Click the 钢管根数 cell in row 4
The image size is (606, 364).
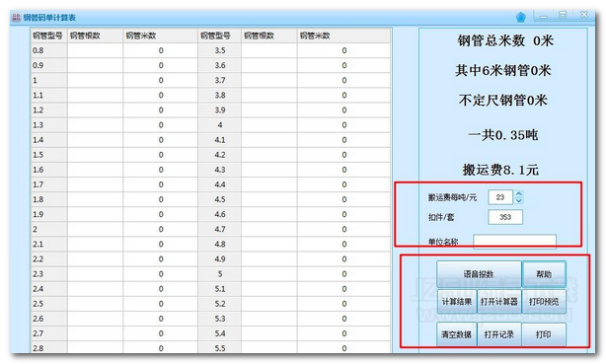(x=269, y=125)
